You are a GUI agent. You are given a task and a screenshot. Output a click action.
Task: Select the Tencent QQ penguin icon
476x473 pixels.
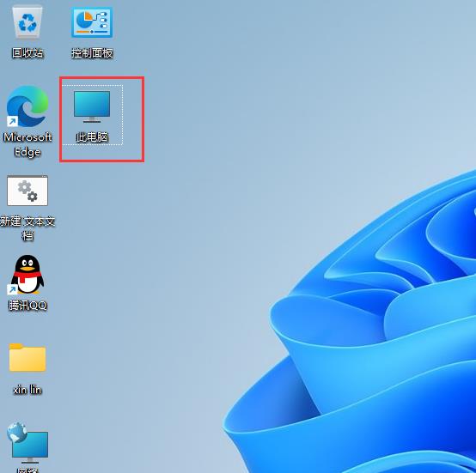coord(27,275)
